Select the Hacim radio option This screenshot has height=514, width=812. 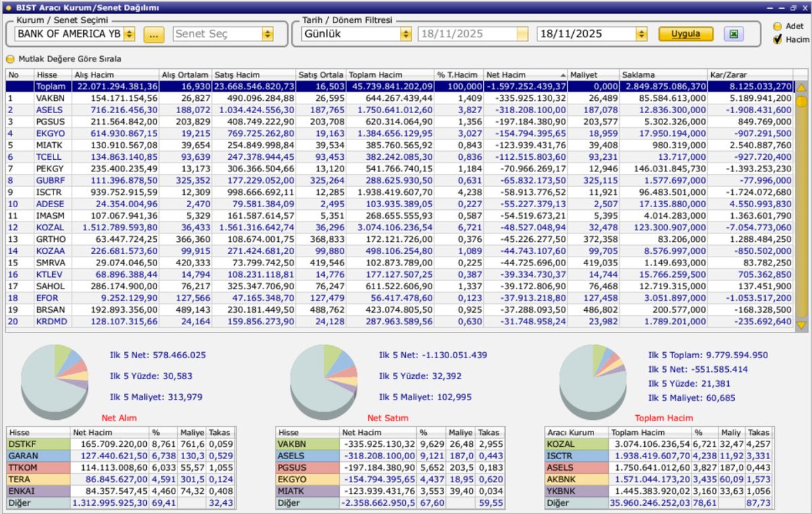coord(777,40)
